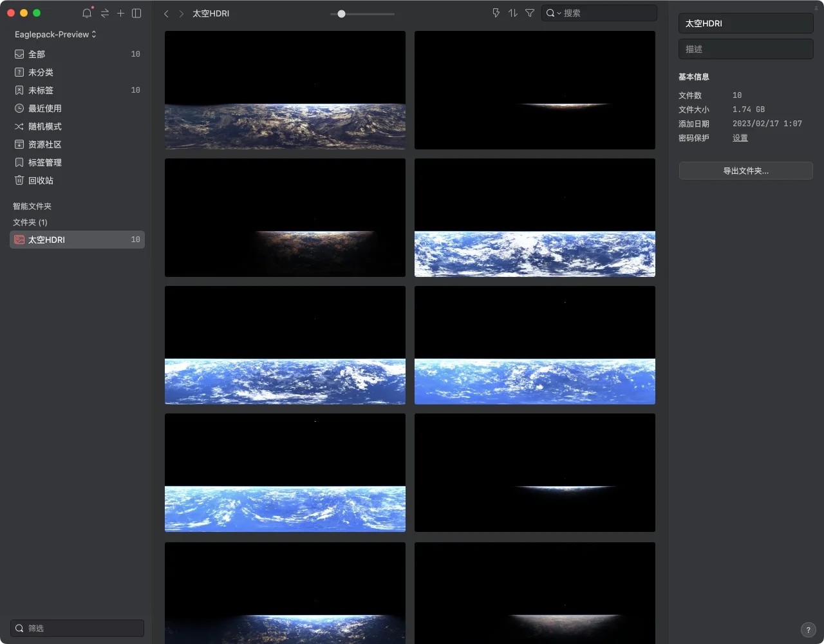Open 随机模式 in the sidebar
This screenshot has width=824, height=644.
(x=77, y=126)
